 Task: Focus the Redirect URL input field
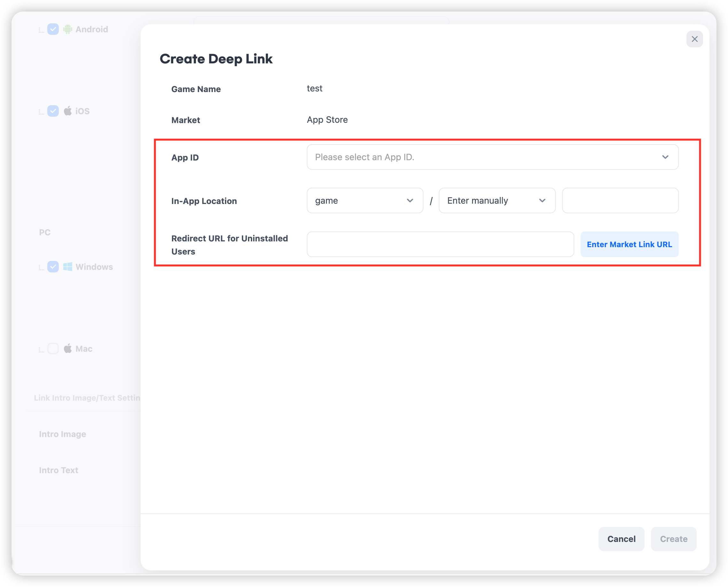440,244
